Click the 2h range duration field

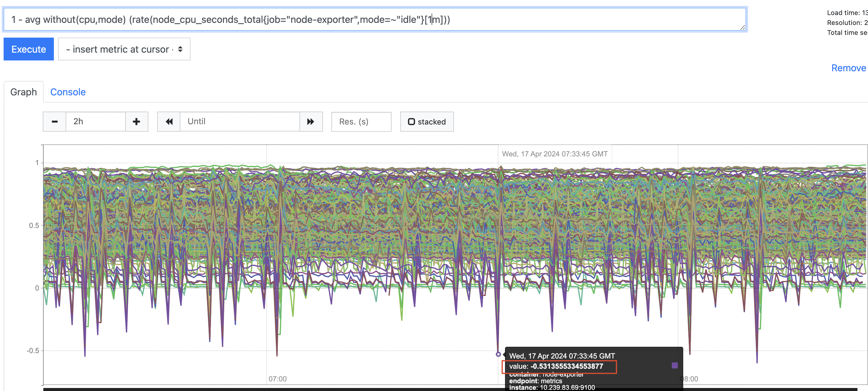[x=95, y=122]
